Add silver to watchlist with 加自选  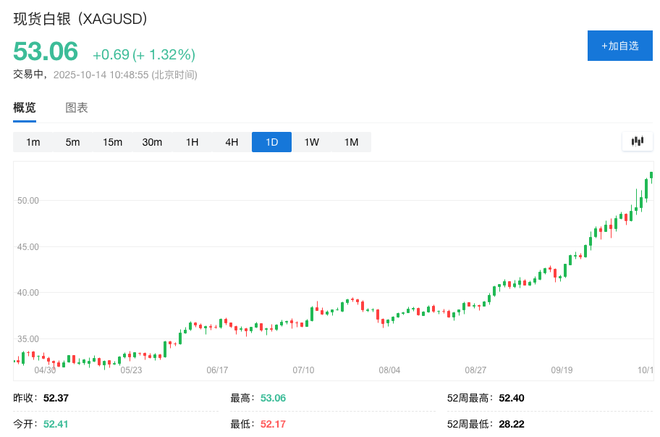[619, 46]
